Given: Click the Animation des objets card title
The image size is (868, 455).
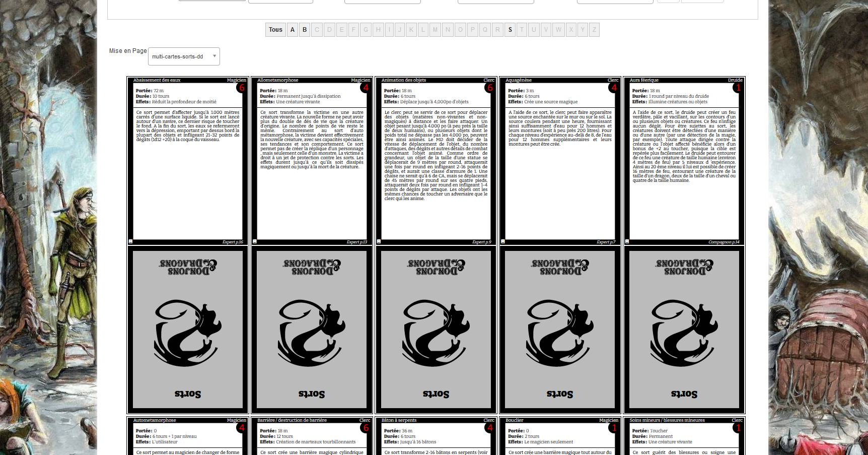Looking at the screenshot, I should click(404, 80).
